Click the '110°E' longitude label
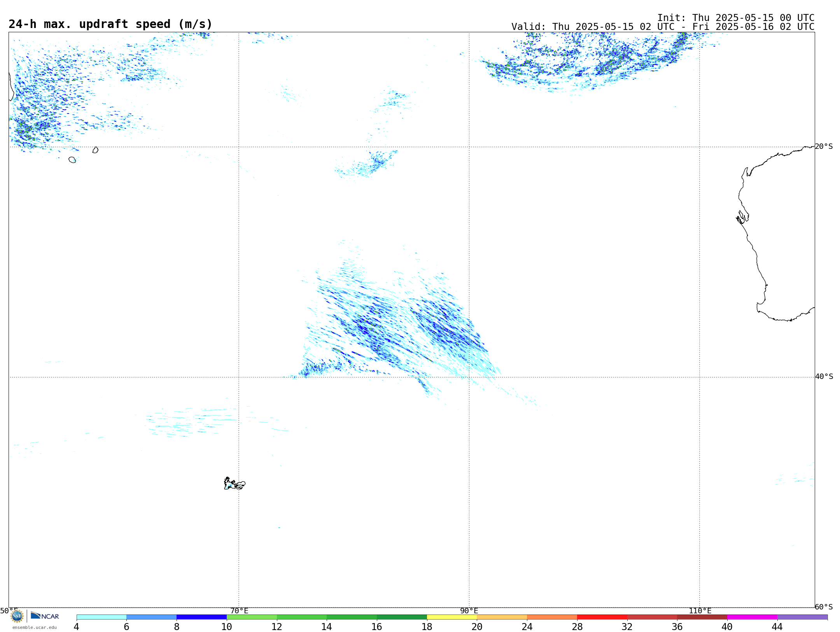Screen dimensions: 840x632 click(x=700, y=611)
